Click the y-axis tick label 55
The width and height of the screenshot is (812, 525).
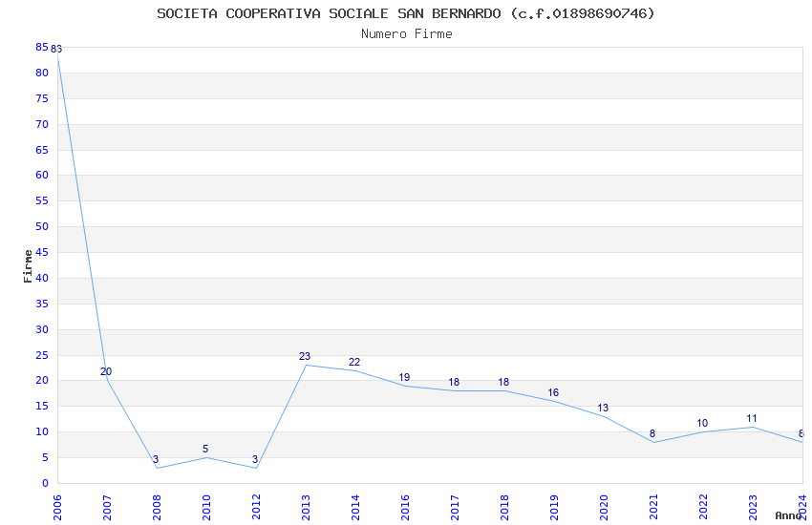42,200
